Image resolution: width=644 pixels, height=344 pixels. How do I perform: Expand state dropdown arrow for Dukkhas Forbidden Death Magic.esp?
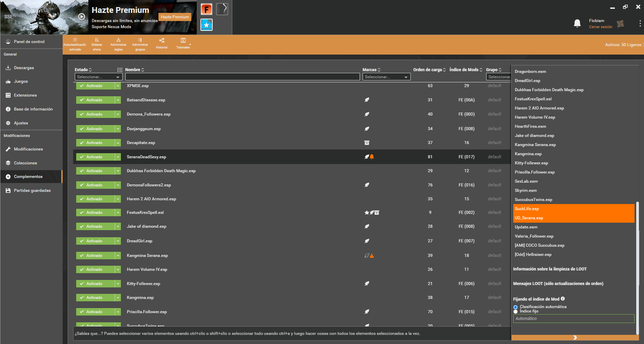point(118,171)
